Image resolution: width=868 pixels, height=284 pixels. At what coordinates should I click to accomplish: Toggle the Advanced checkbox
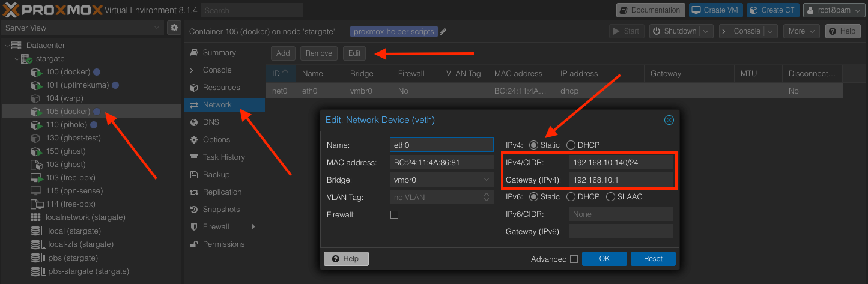pos(574,259)
